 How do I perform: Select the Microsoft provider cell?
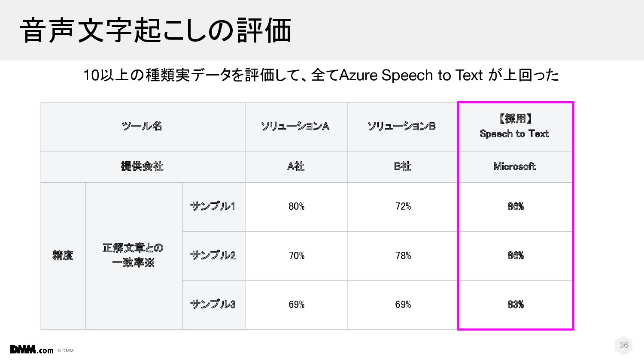point(515,167)
